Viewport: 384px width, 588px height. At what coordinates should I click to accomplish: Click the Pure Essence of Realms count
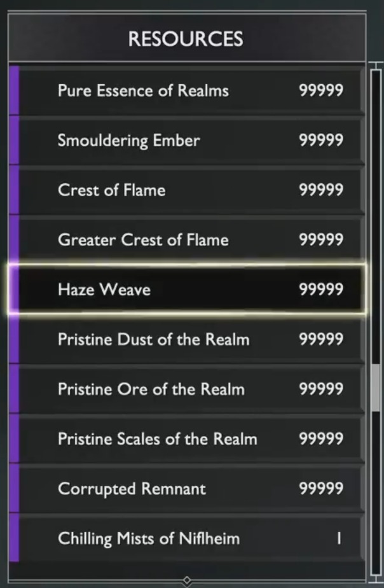click(321, 90)
